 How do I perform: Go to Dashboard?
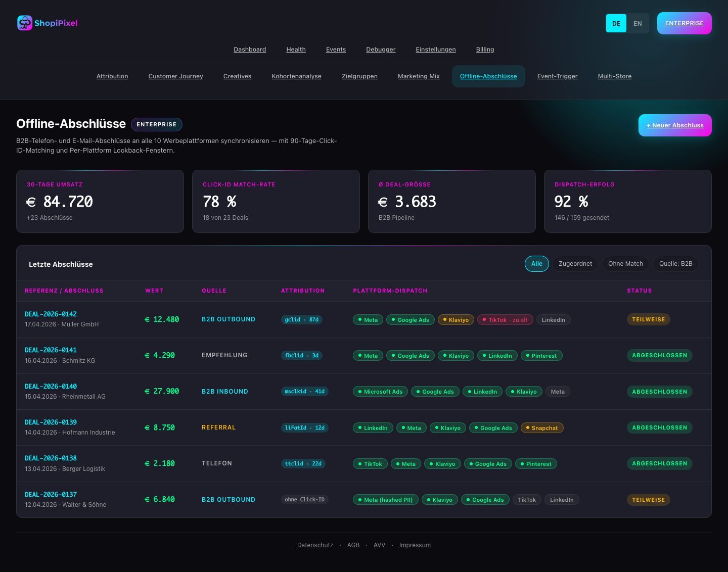coord(250,50)
